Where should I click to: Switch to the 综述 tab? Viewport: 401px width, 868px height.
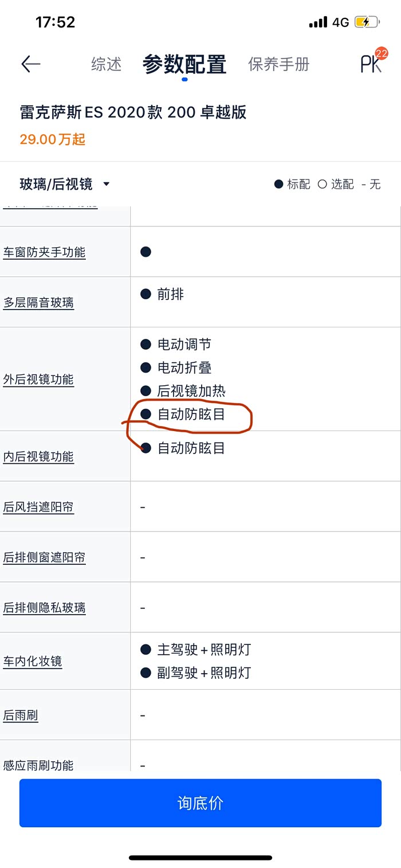pos(107,64)
